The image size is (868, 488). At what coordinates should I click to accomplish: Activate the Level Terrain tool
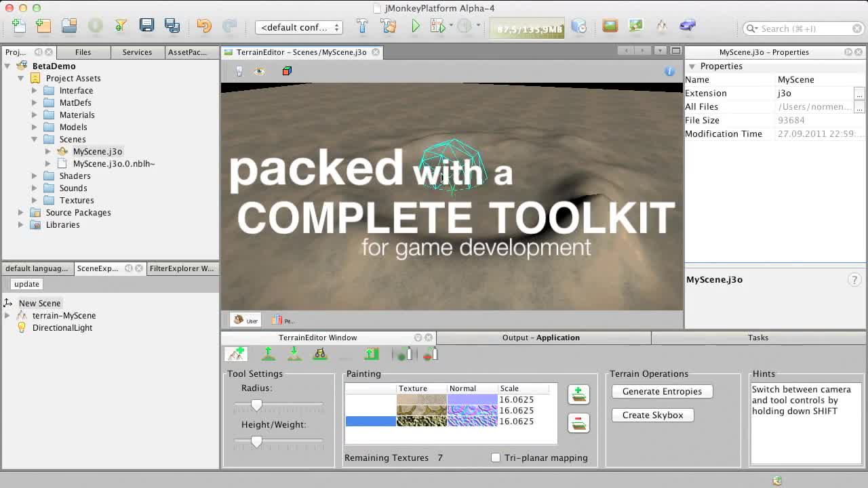[320, 353]
